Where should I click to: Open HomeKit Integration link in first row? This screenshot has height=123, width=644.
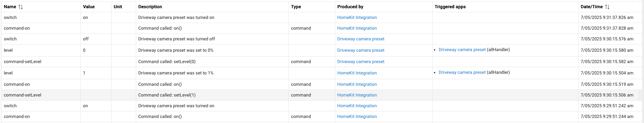click(x=357, y=17)
